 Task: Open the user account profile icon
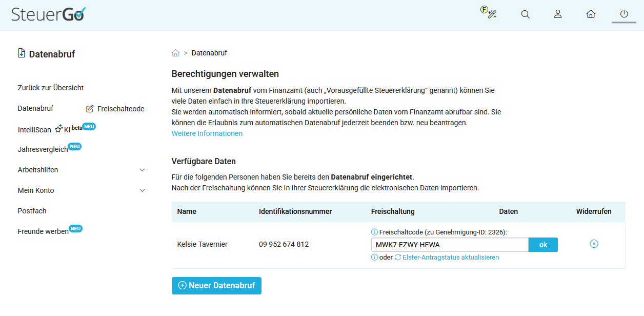[x=558, y=14]
